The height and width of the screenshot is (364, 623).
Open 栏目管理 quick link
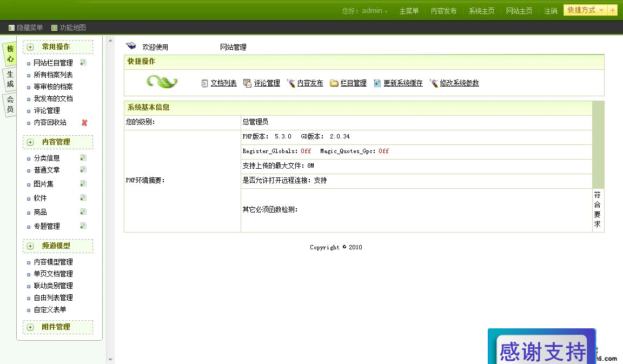[353, 83]
